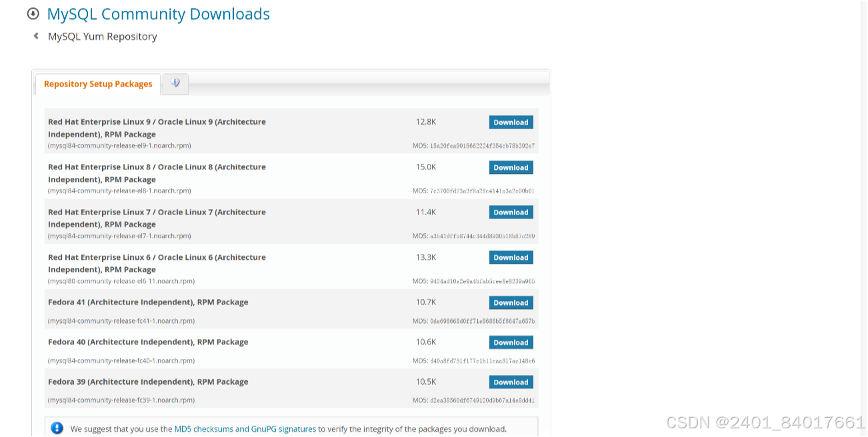
Task: Download the Fedora 41 RPM package
Action: pos(511,302)
